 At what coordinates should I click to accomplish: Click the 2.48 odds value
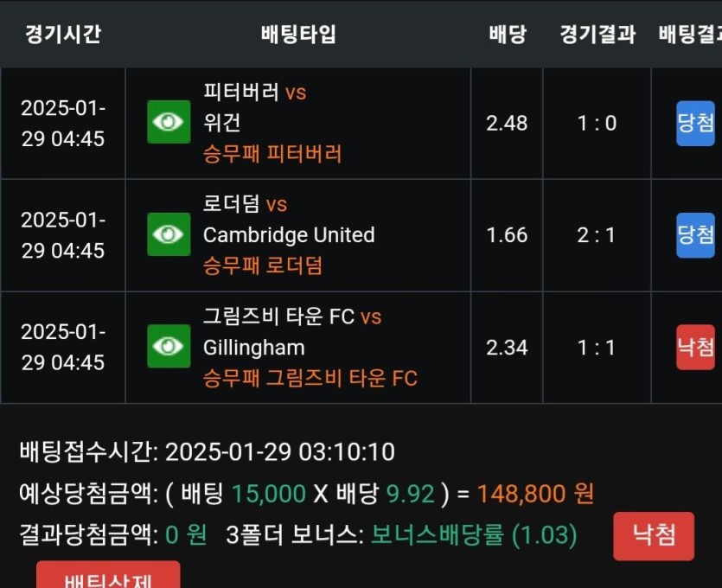click(x=507, y=123)
